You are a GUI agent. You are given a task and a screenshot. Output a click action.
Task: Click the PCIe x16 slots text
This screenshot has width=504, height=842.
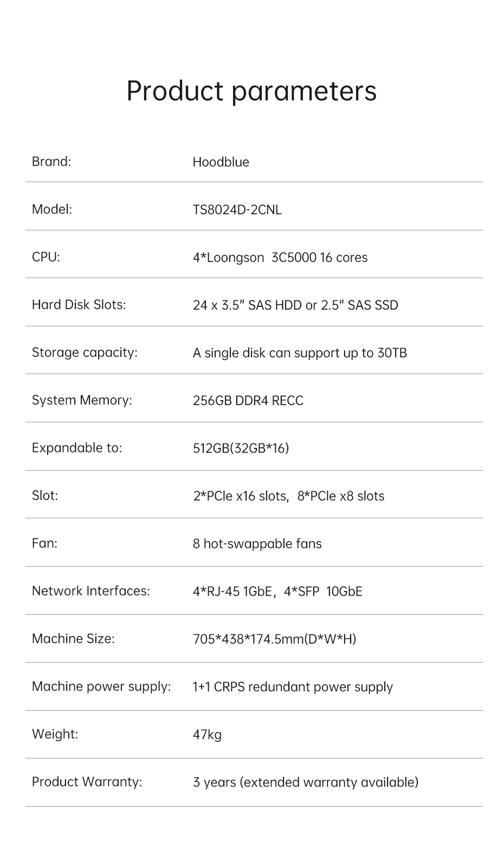point(241,496)
